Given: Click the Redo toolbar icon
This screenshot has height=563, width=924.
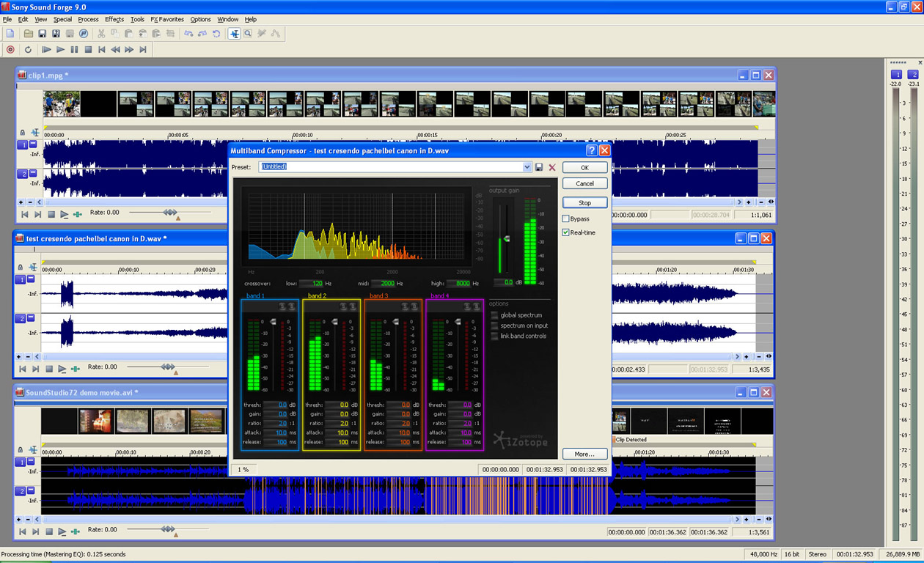Looking at the screenshot, I should coord(202,34).
